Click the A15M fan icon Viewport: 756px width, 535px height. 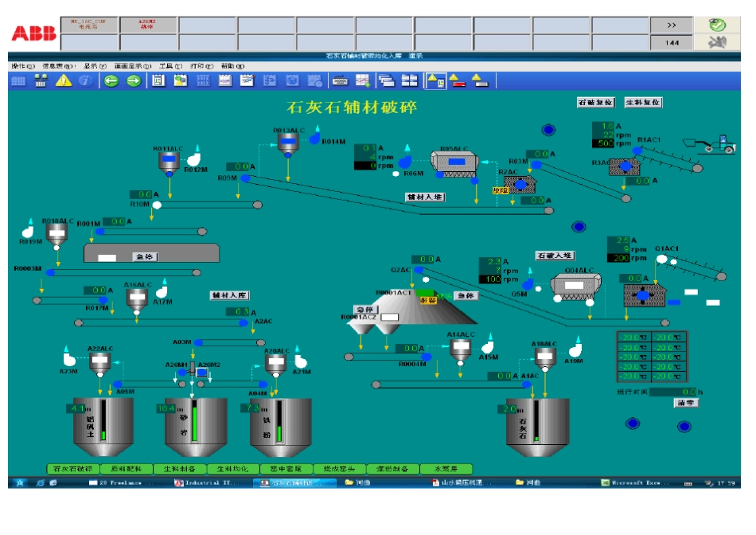(488, 346)
